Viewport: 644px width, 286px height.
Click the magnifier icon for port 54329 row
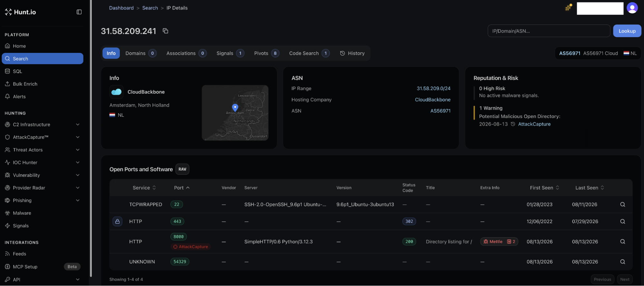coord(622,262)
